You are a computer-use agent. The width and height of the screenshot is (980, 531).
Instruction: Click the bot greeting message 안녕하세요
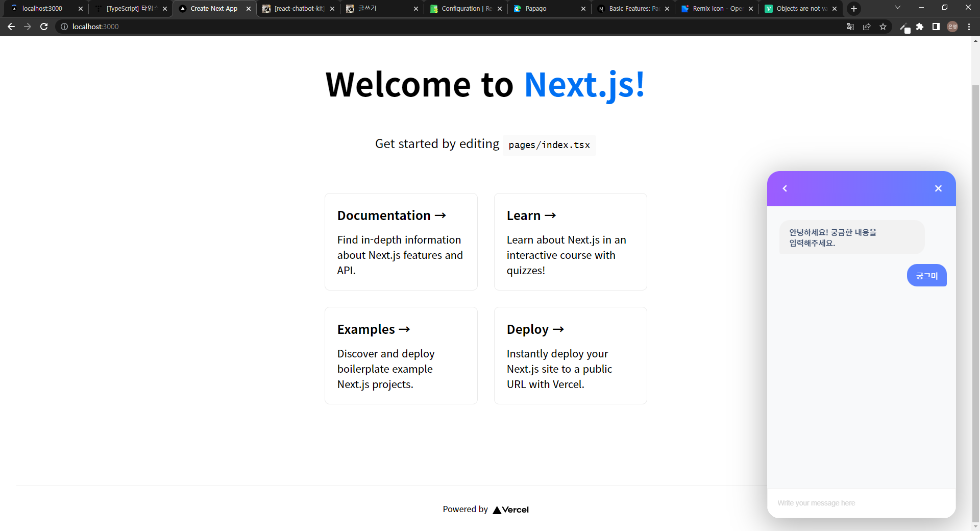coord(852,237)
